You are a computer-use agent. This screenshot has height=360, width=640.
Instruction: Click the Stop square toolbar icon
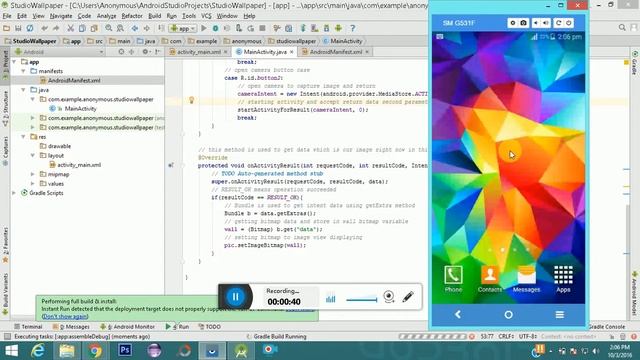point(262,28)
